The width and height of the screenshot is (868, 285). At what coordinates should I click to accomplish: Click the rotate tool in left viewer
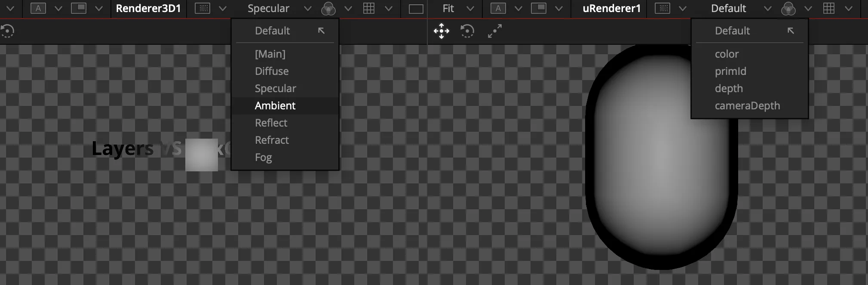[7, 31]
